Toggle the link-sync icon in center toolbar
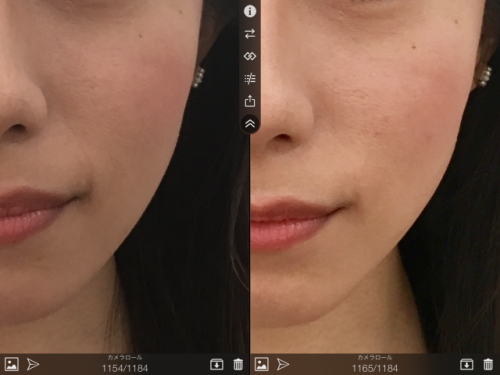Image resolution: width=500 pixels, height=375 pixels. click(x=250, y=56)
